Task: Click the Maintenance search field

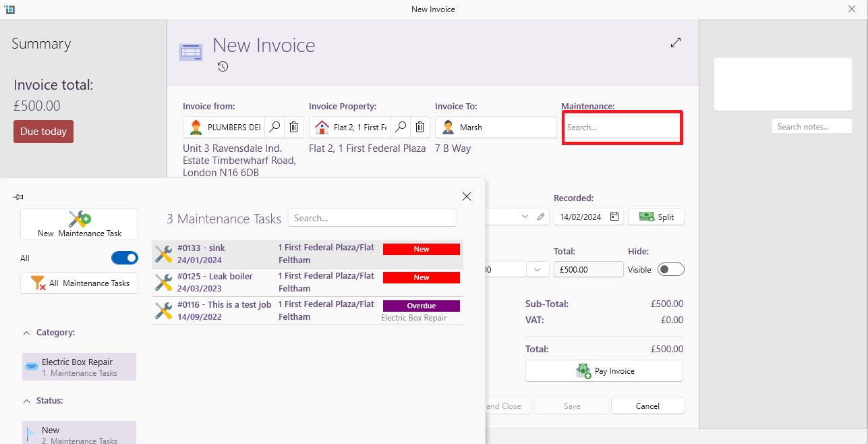Action: 621,127
